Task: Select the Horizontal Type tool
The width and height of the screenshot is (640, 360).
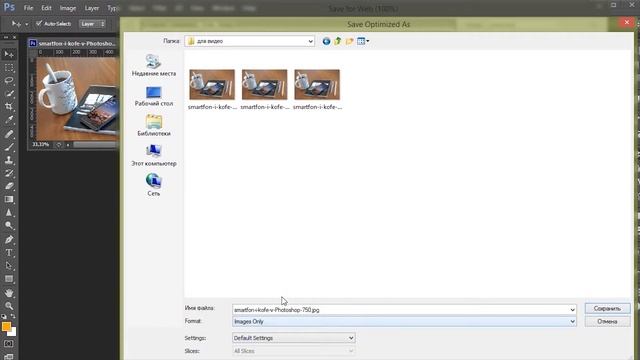Action: pos(9,253)
